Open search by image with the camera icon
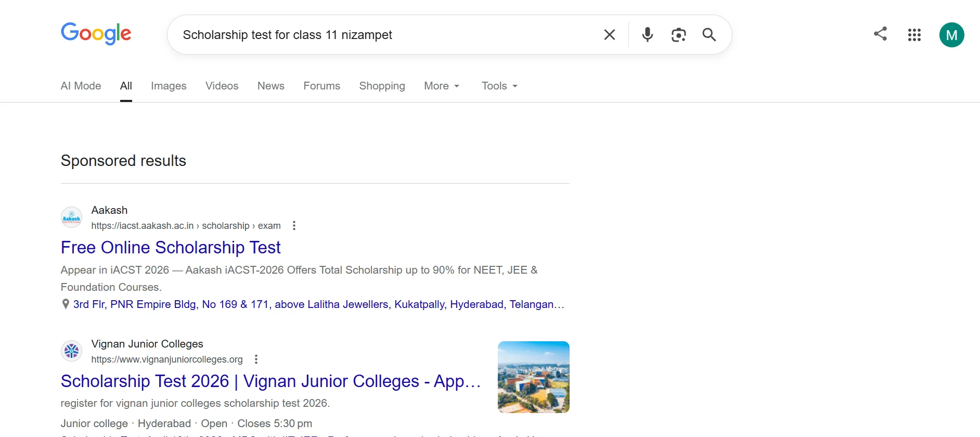Image resolution: width=980 pixels, height=437 pixels. (x=678, y=35)
